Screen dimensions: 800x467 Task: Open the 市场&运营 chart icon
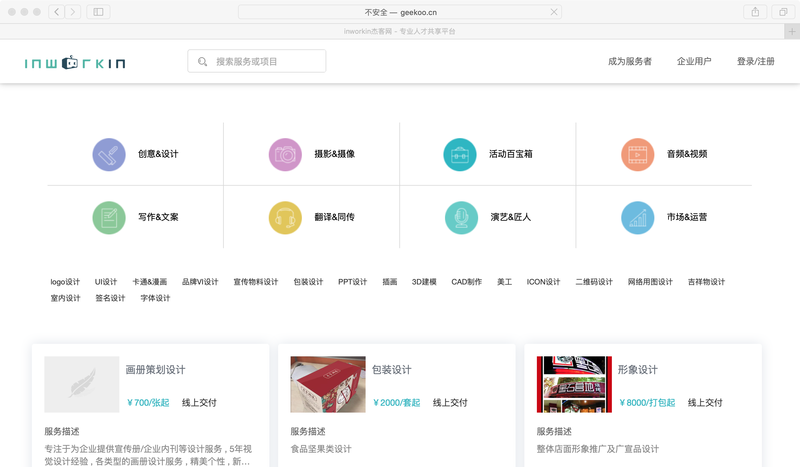[x=638, y=218]
